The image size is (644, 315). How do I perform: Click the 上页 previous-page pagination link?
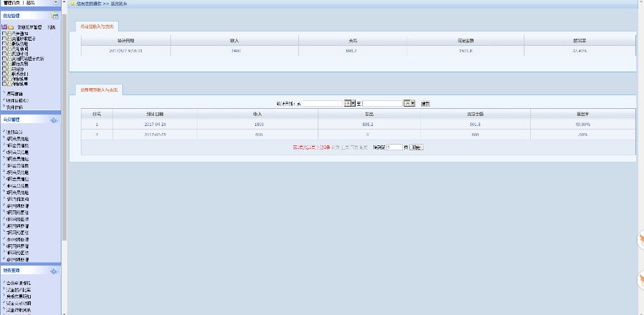tap(345, 147)
